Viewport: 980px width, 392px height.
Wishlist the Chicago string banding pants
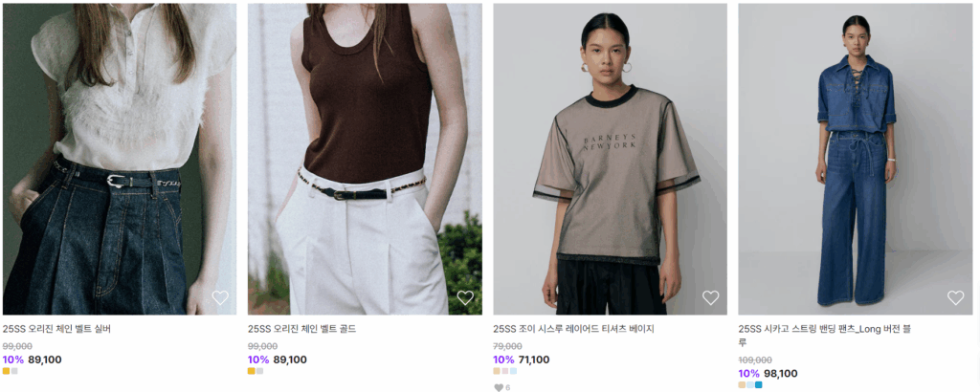point(956,297)
